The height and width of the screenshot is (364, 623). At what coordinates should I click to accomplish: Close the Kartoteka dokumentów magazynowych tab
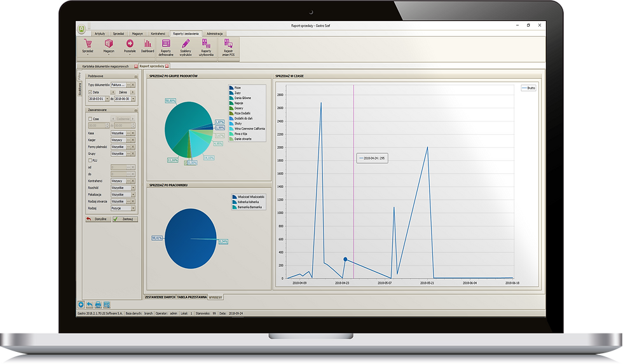click(x=136, y=66)
